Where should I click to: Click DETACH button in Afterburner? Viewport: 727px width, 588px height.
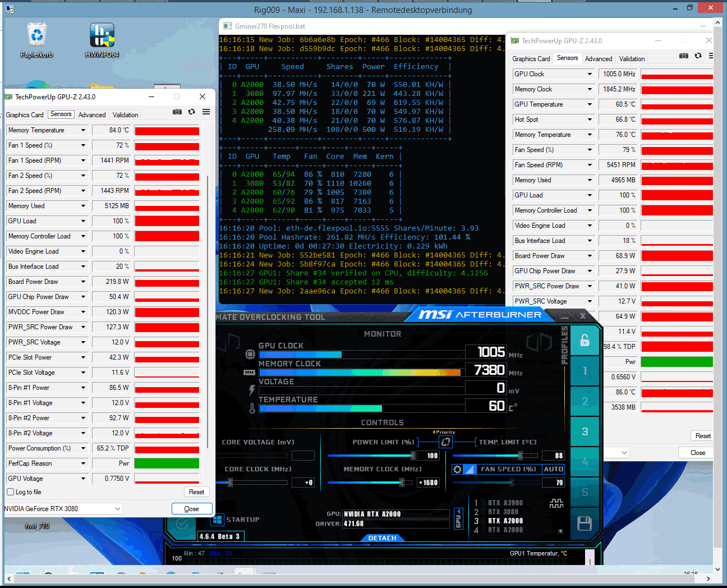382,538
